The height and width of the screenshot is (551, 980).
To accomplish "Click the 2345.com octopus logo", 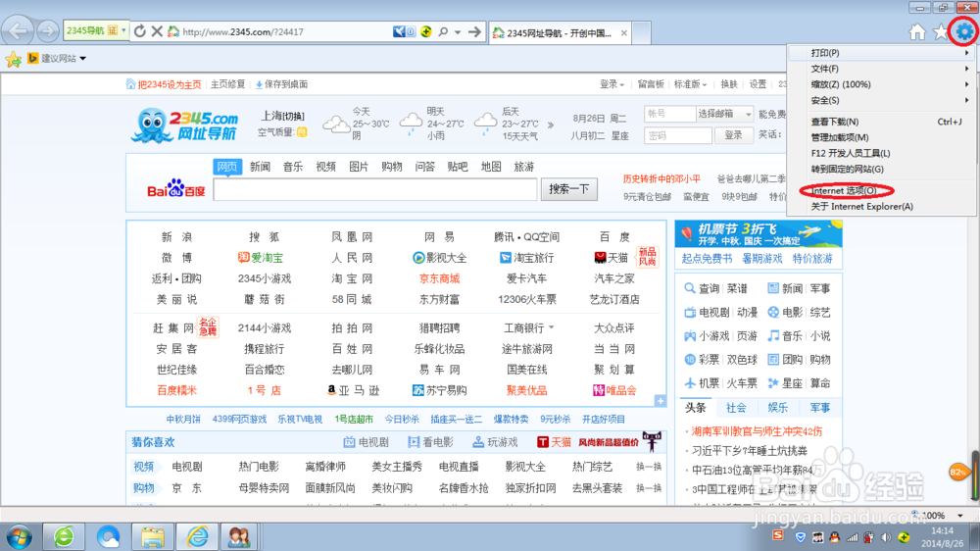I will click(x=185, y=125).
